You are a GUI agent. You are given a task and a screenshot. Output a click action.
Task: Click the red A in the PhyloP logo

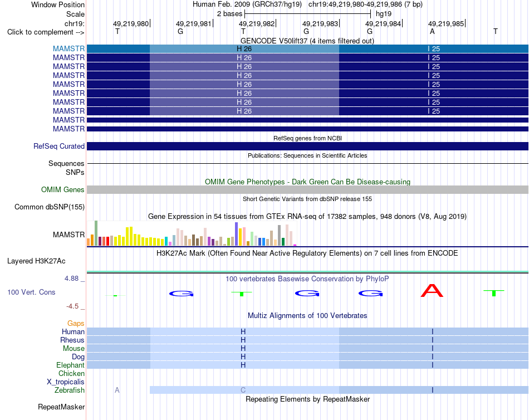(432, 290)
